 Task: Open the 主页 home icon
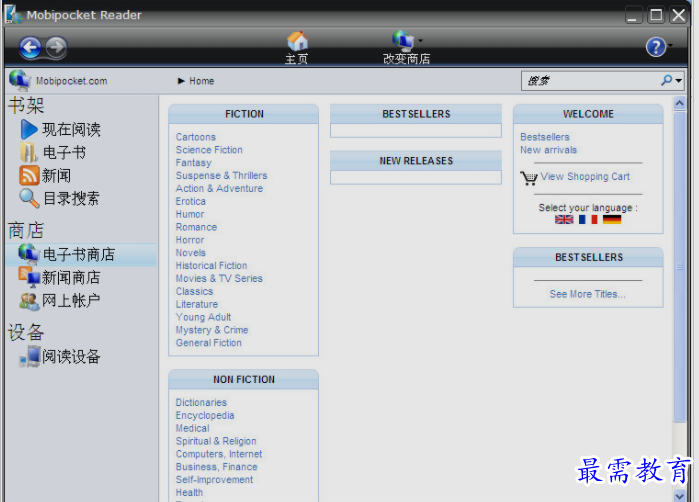297,41
